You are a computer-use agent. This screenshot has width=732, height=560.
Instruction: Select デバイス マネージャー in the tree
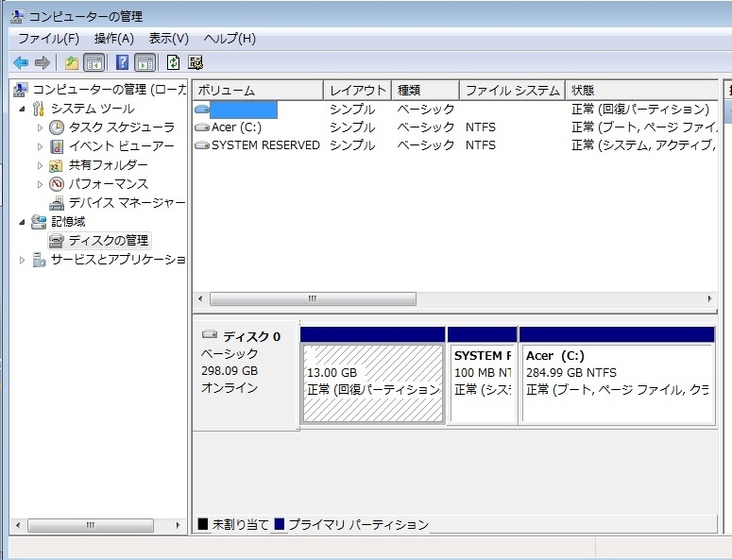[x=127, y=203]
